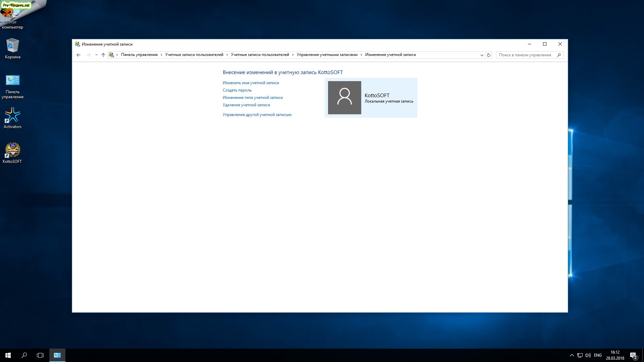
Task: Click the Создать пароль link
Action: click(237, 90)
